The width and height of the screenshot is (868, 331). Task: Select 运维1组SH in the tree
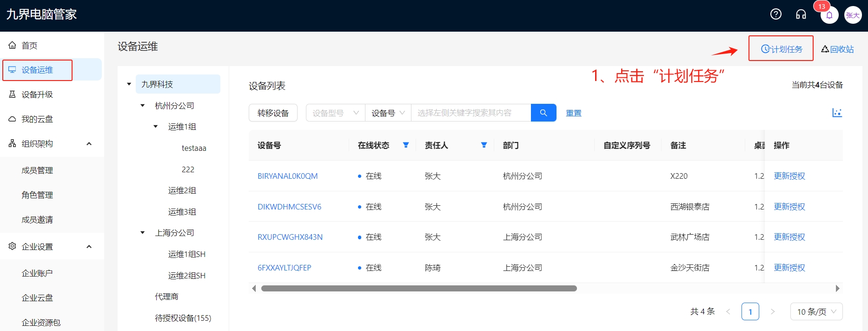pyautogui.click(x=187, y=254)
